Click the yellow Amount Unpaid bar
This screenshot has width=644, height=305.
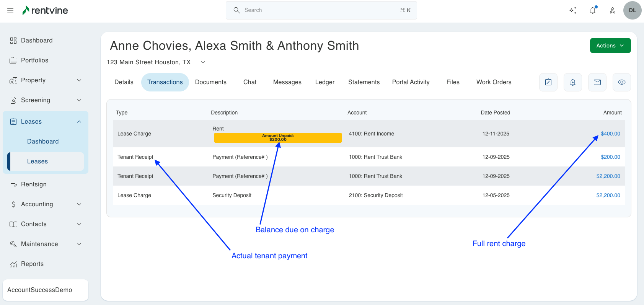[278, 138]
